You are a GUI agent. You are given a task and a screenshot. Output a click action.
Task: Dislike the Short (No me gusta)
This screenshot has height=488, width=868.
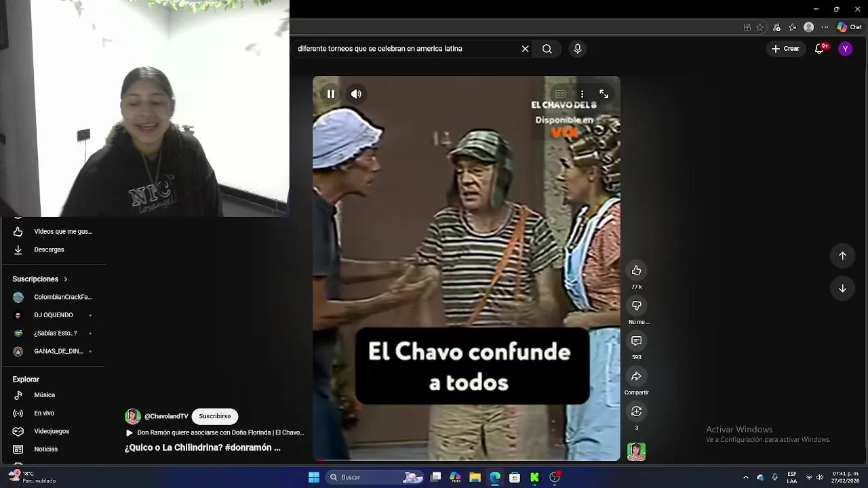point(636,306)
